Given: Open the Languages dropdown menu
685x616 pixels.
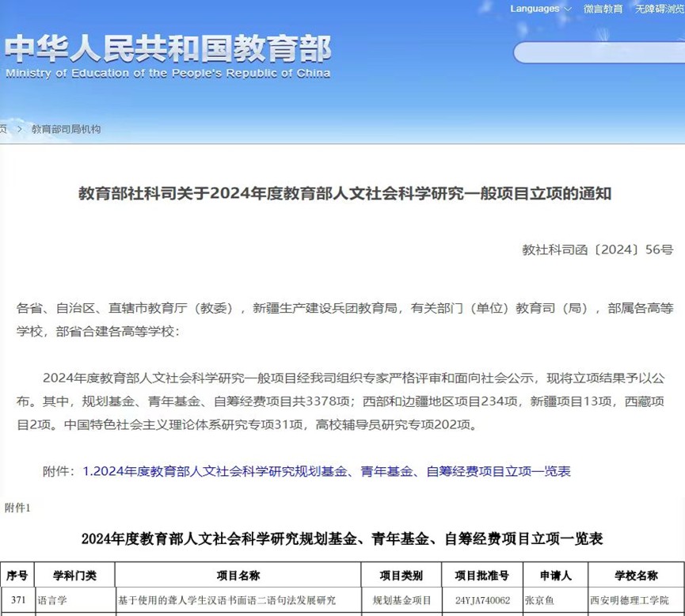Looking at the screenshot, I should [541, 9].
